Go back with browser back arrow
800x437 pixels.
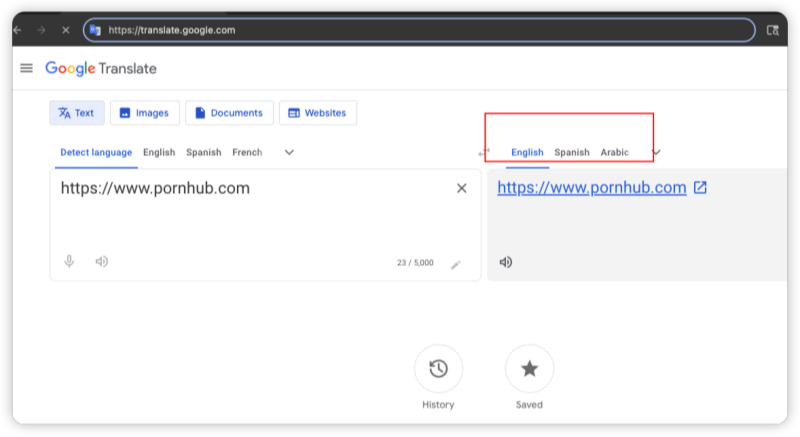tap(18, 30)
